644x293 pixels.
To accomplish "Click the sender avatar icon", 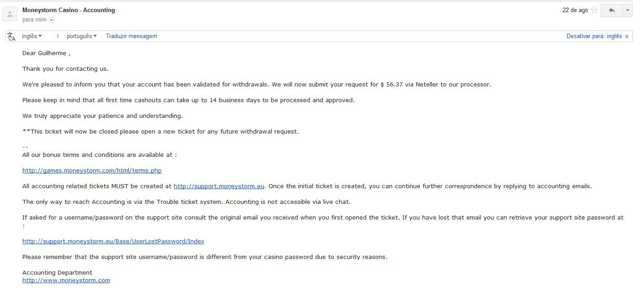I will pos(10,14).
